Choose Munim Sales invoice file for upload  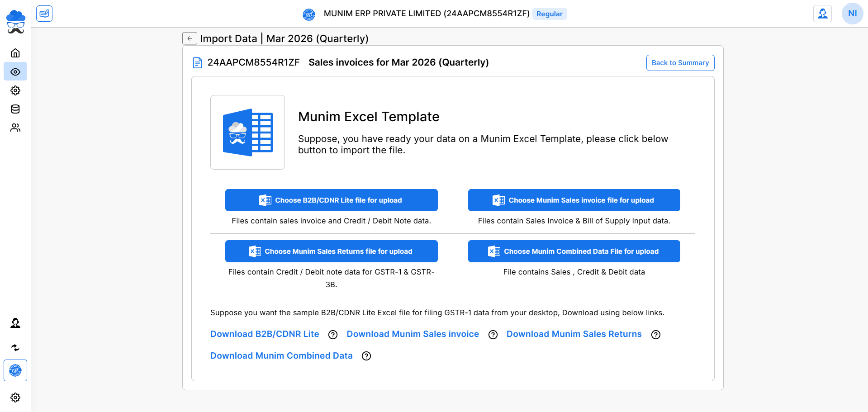(574, 200)
